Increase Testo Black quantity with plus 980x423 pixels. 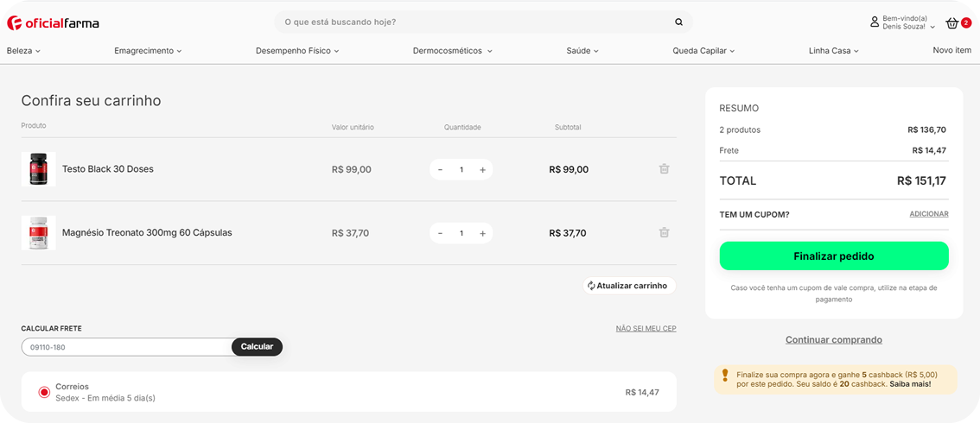tap(482, 170)
